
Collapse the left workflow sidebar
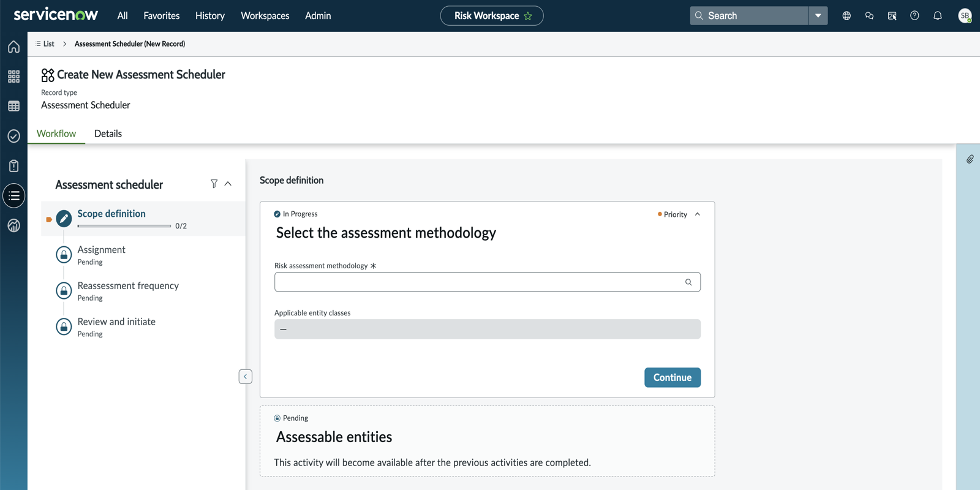245,377
